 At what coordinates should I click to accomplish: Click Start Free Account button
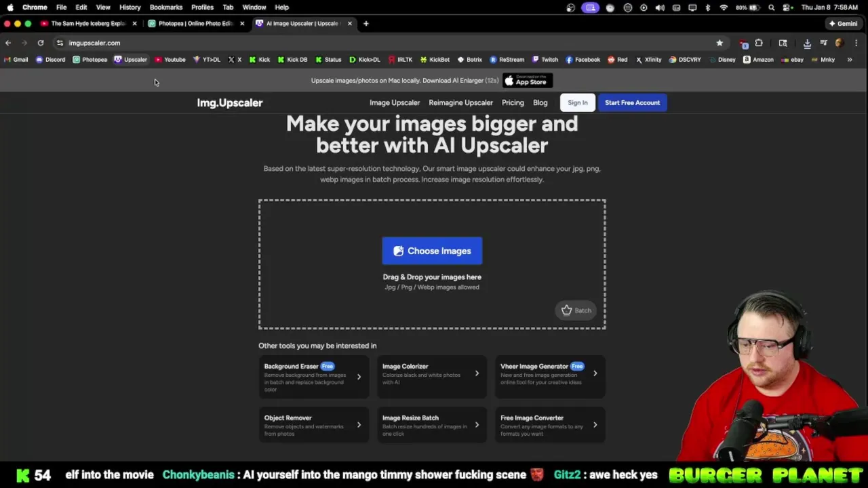click(x=632, y=102)
